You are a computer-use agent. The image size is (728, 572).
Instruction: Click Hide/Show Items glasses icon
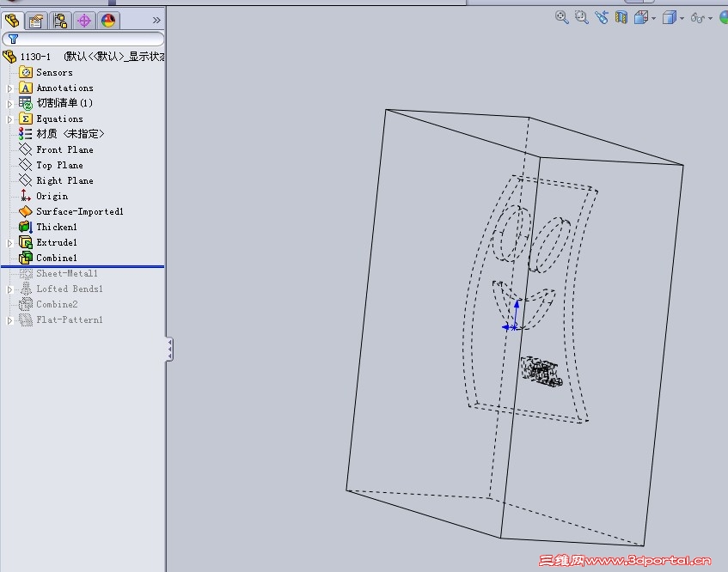pyautogui.click(x=698, y=18)
